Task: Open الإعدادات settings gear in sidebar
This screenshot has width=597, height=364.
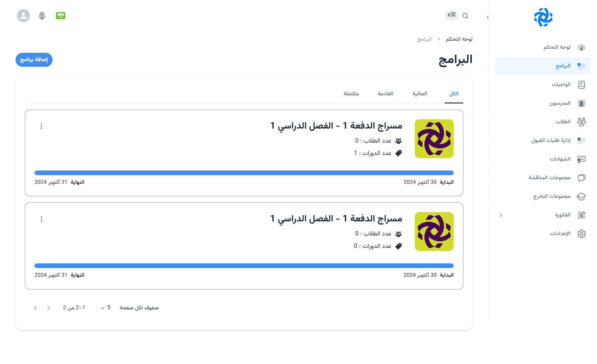Action: [581, 234]
